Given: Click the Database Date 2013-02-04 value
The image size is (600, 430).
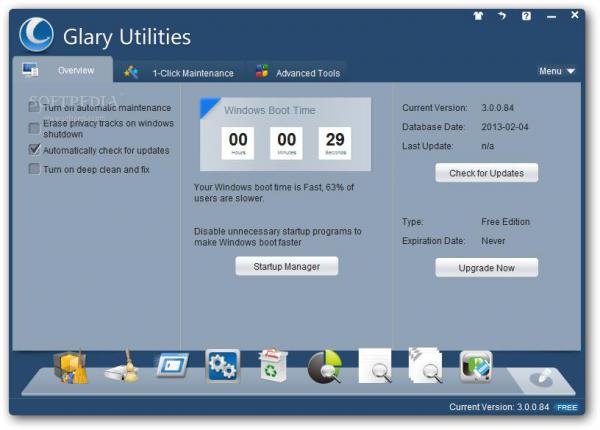Looking at the screenshot, I should coord(505,127).
